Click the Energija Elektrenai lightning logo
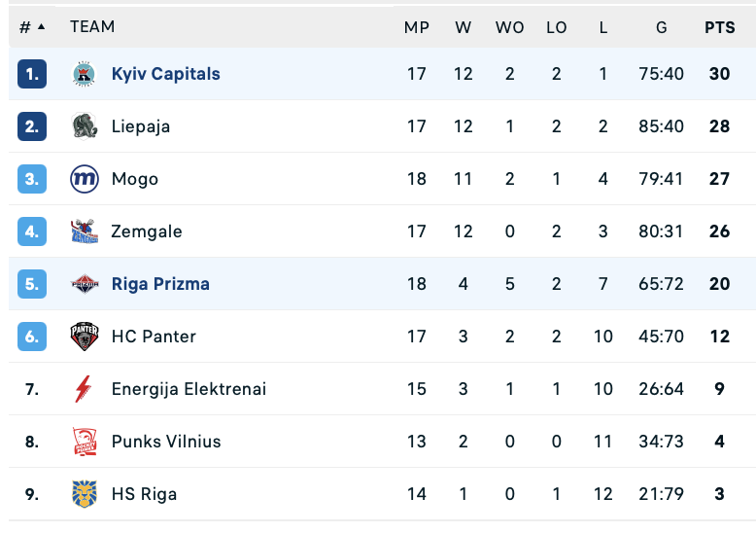The width and height of the screenshot is (756, 533). [x=85, y=389]
